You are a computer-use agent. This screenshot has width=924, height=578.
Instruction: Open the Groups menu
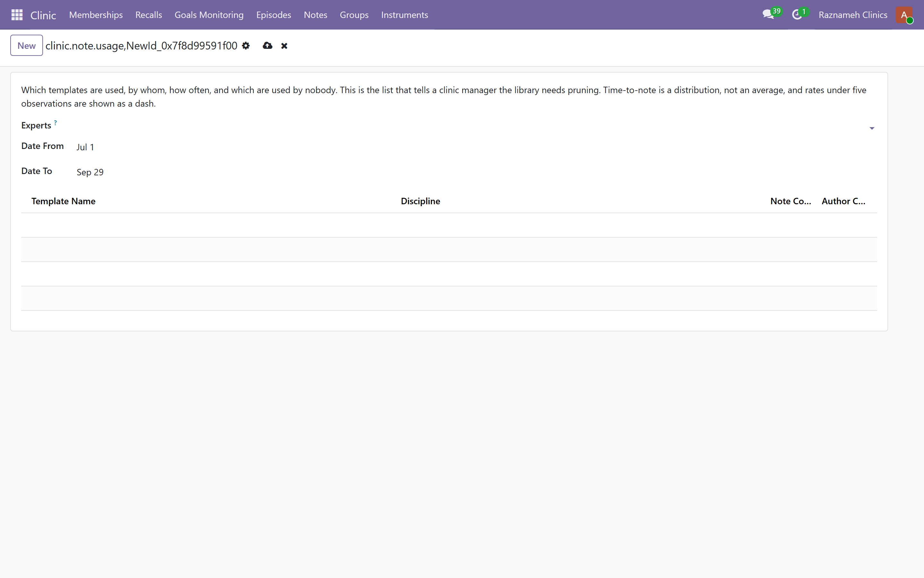pos(354,15)
